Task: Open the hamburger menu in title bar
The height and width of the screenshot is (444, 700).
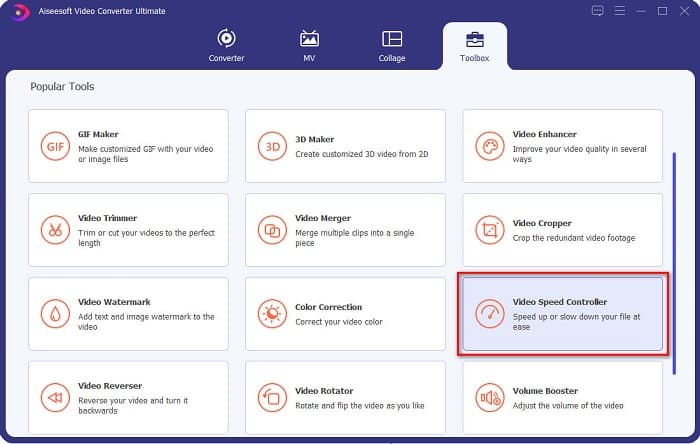Action: (620, 11)
